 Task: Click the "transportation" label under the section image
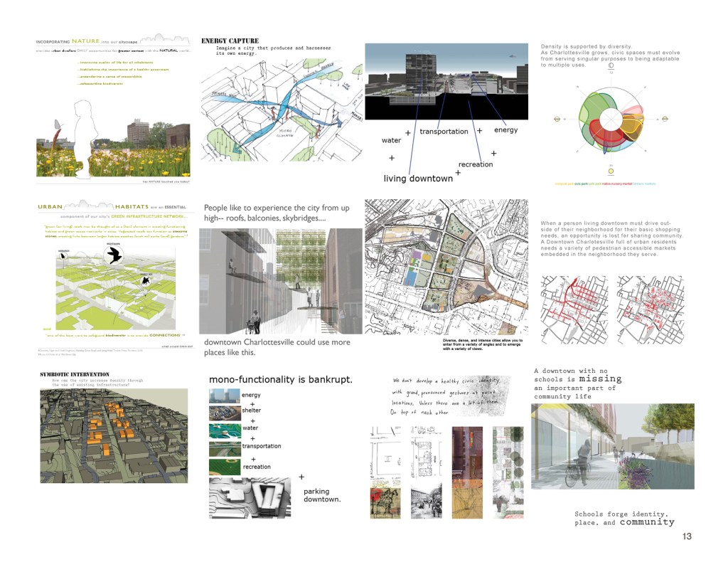[444, 132]
